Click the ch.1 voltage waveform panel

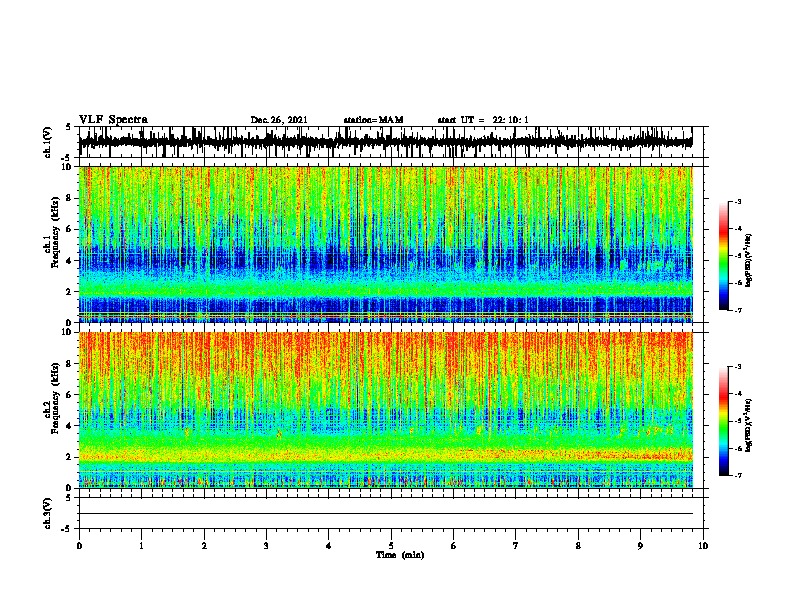[x=391, y=142]
